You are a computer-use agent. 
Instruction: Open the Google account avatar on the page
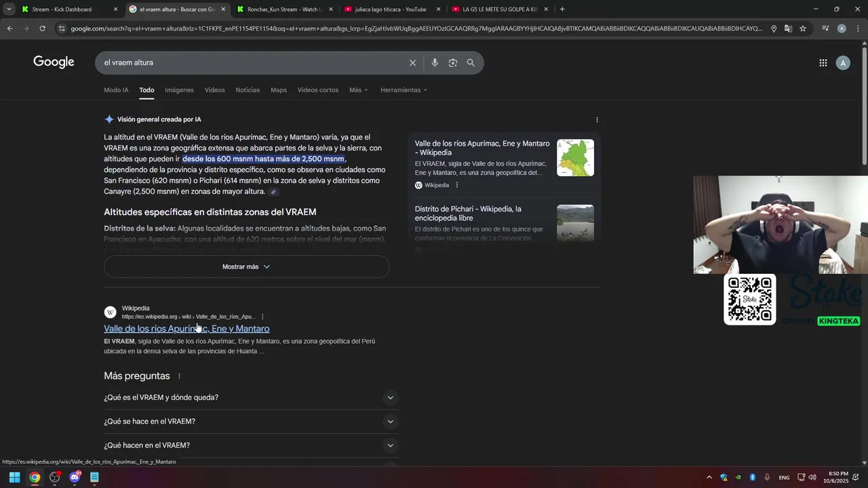(x=843, y=63)
